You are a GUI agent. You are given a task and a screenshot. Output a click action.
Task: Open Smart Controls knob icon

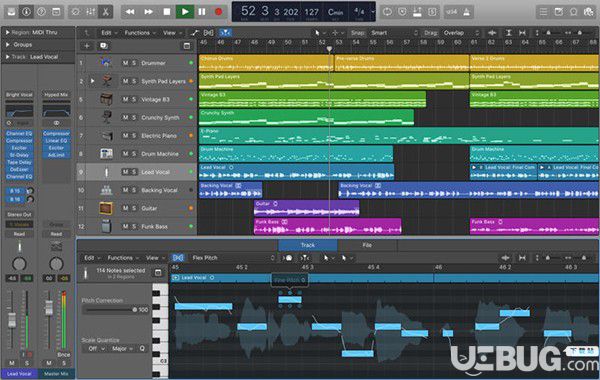click(76, 12)
